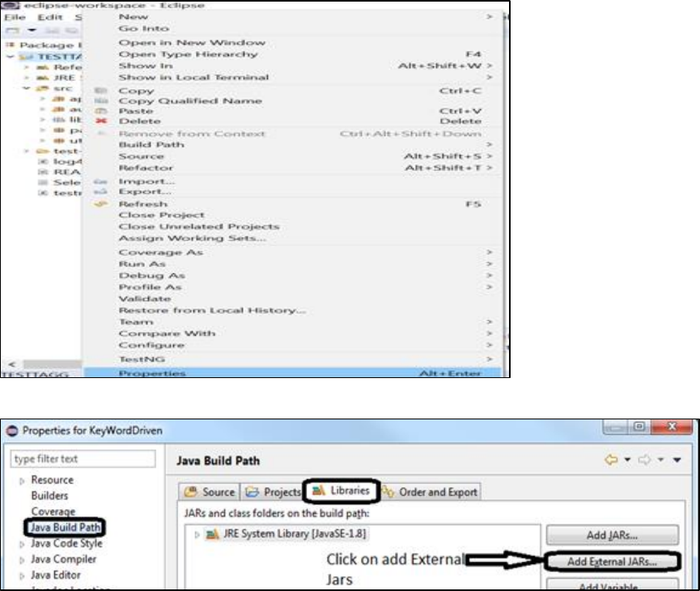Click the back arrow icon in Java Build Path header
700x591 pixels.
(x=611, y=460)
